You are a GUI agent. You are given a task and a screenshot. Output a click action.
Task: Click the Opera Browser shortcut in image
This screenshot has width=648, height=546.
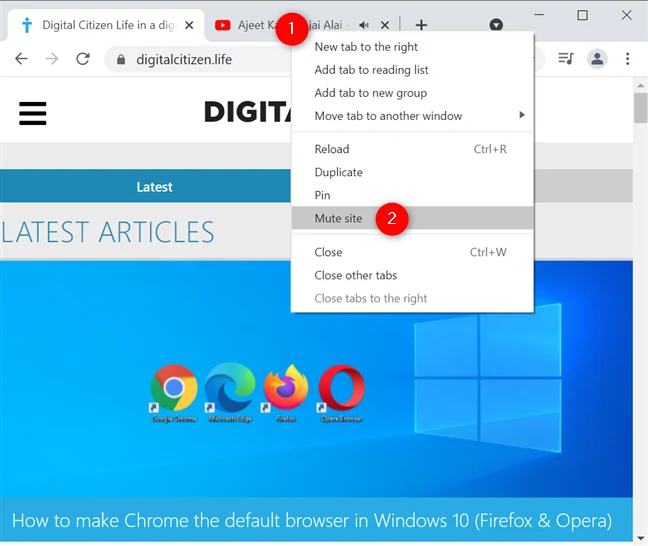pos(341,392)
